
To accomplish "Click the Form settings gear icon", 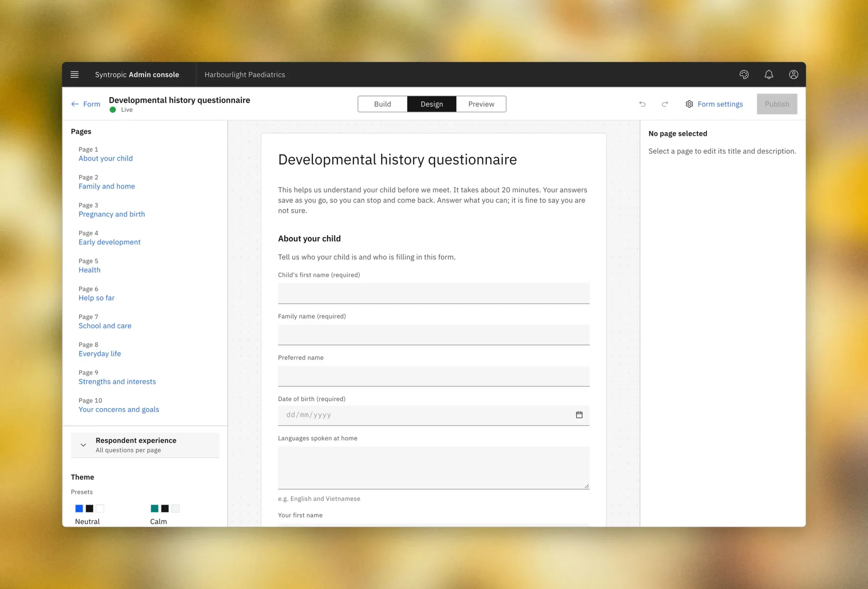I will 689,104.
